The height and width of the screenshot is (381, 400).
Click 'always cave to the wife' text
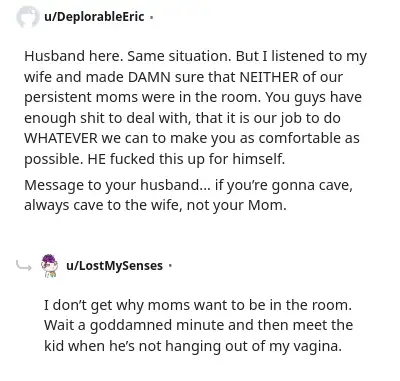pyautogui.click(x=103, y=205)
